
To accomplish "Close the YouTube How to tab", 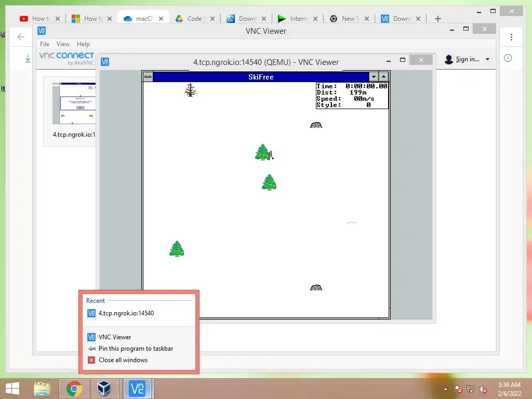I will [58, 19].
